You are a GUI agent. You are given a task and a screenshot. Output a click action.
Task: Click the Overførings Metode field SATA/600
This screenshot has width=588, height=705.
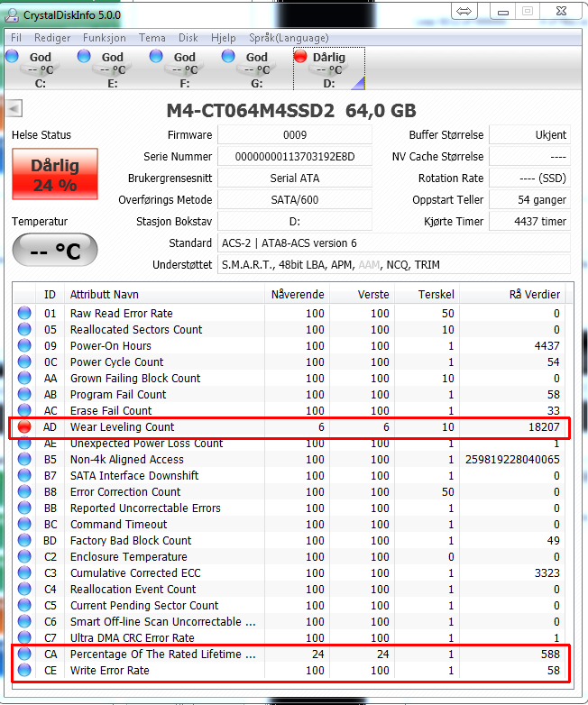(x=295, y=199)
